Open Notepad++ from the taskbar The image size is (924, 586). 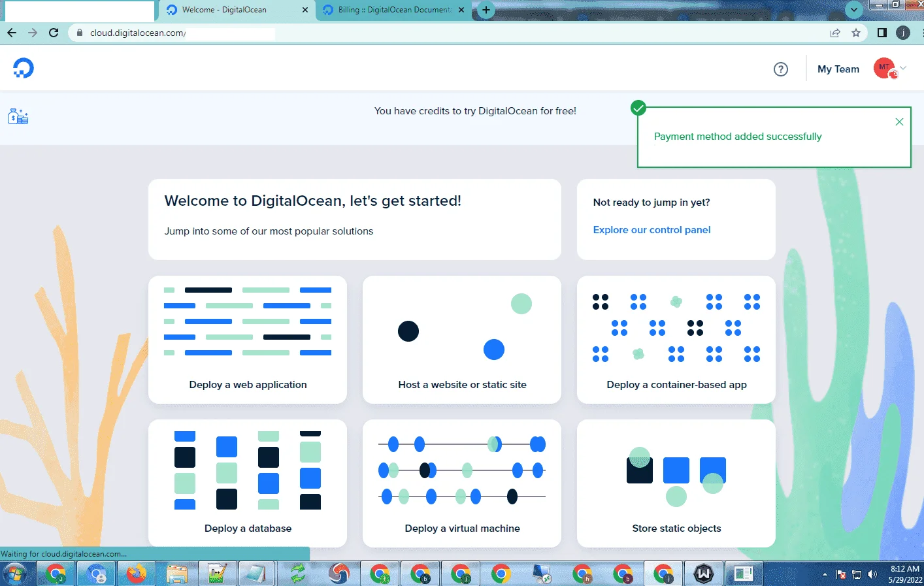pyautogui.click(x=218, y=574)
